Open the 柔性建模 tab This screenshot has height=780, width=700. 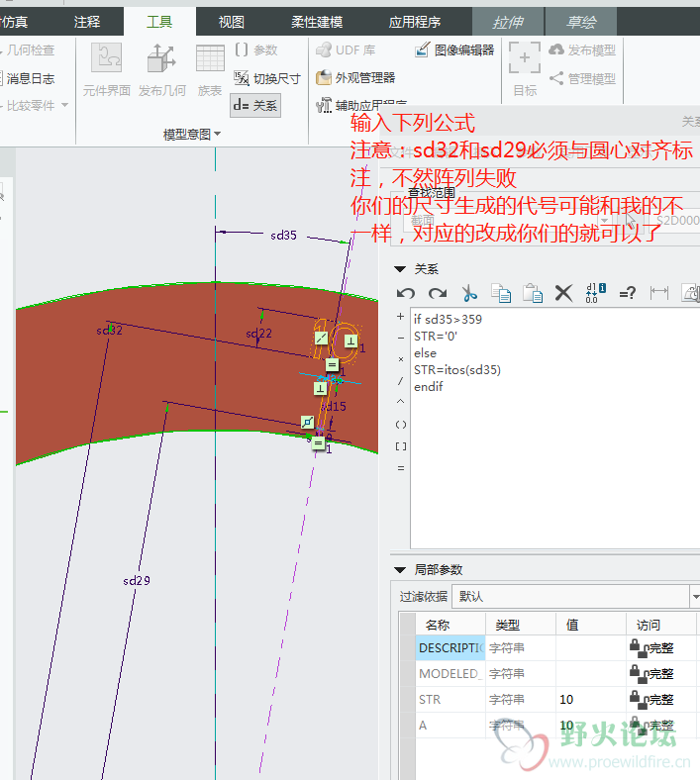pyautogui.click(x=317, y=22)
